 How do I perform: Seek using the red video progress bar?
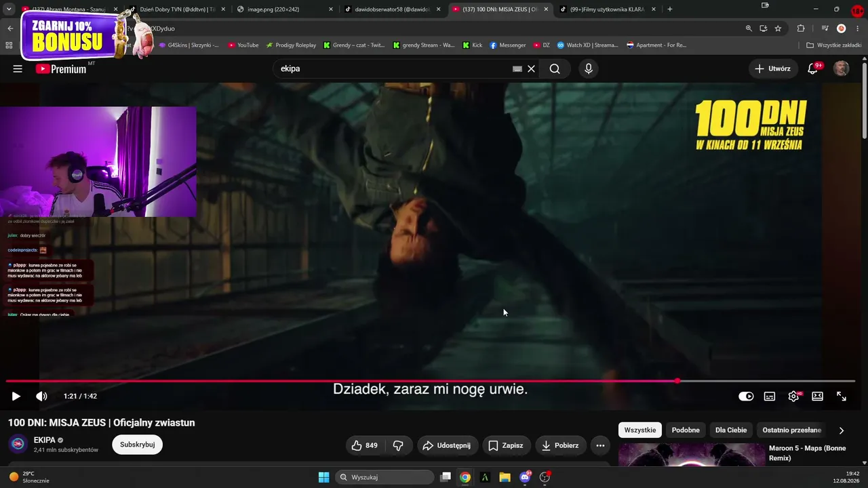coord(431,381)
